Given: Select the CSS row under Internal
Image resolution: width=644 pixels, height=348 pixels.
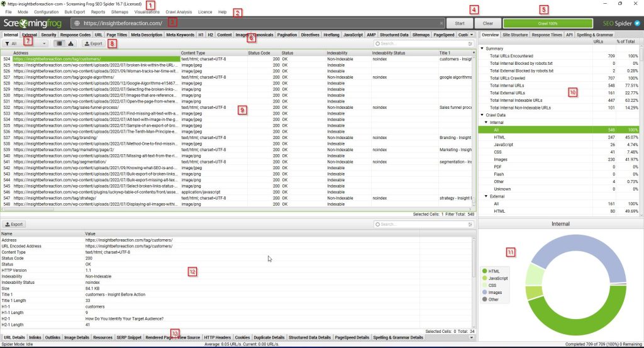Looking at the screenshot, I should [558, 152].
